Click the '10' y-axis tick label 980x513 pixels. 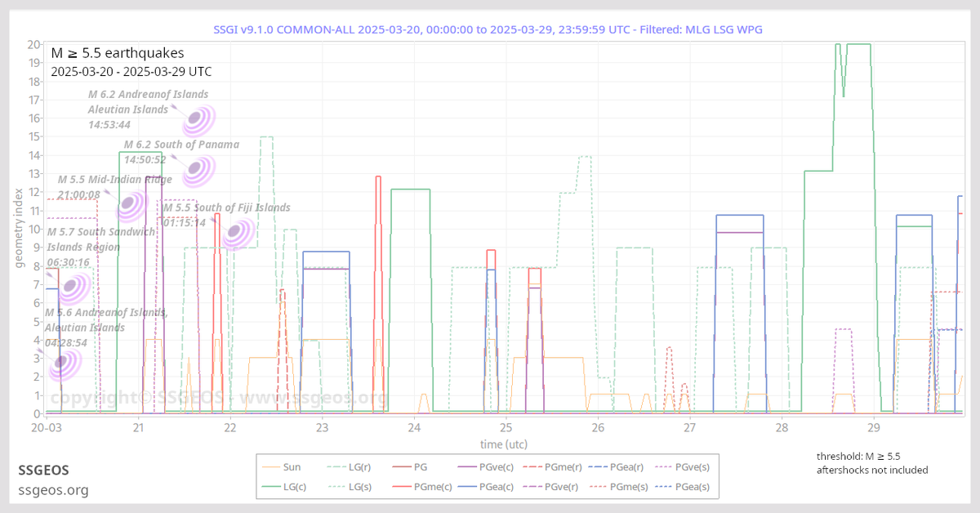(x=35, y=229)
